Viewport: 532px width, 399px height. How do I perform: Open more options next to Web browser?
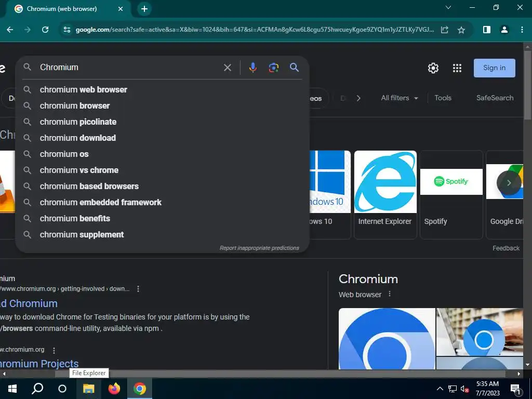coord(390,294)
